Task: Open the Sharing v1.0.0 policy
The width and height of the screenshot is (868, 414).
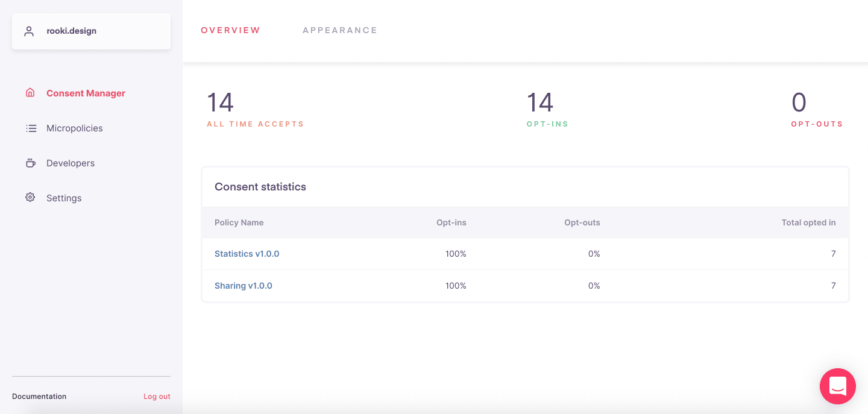Action: 243,286
